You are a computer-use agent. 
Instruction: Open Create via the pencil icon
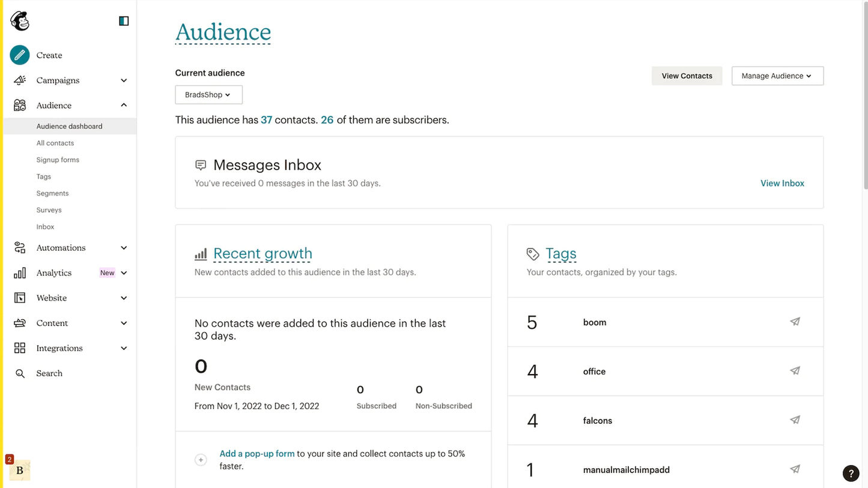click(19, 55)
